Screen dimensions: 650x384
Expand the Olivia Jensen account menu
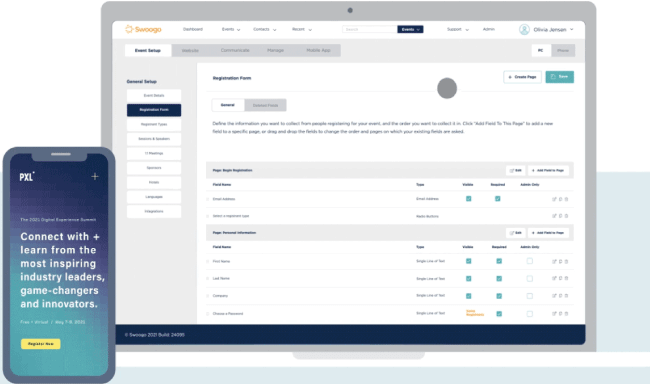point(572,29)
